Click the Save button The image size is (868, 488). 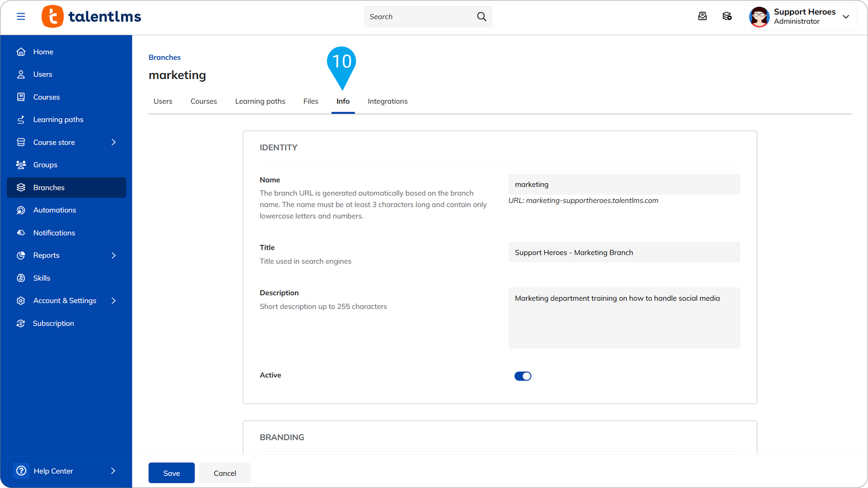point(171,473)
